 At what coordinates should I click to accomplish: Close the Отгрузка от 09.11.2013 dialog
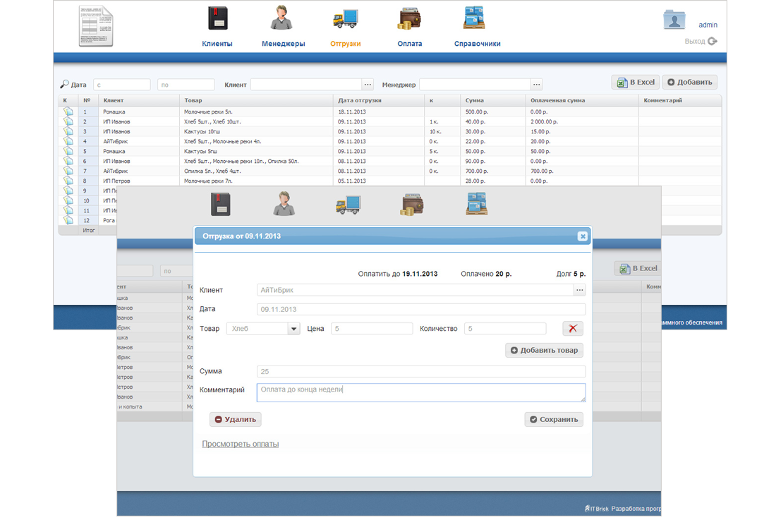[x=583, y=236]
